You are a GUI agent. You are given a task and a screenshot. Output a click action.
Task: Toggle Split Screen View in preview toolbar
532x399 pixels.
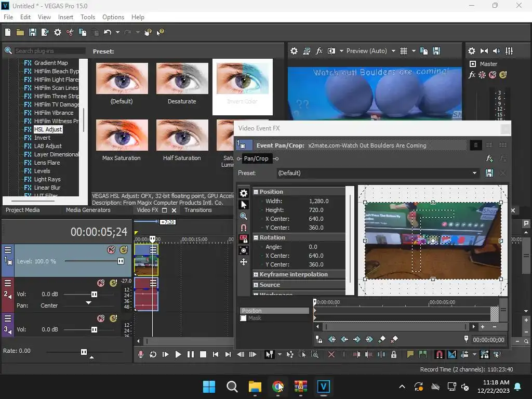click(x=331, y=51)
